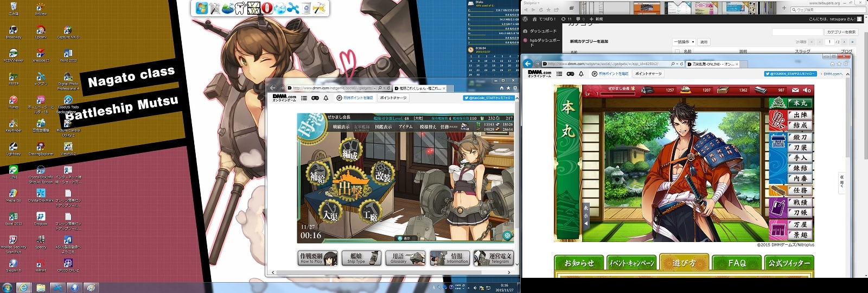Check the select-all checkbox beside 名前 column

pyautogui.click(x=676, y=52)
